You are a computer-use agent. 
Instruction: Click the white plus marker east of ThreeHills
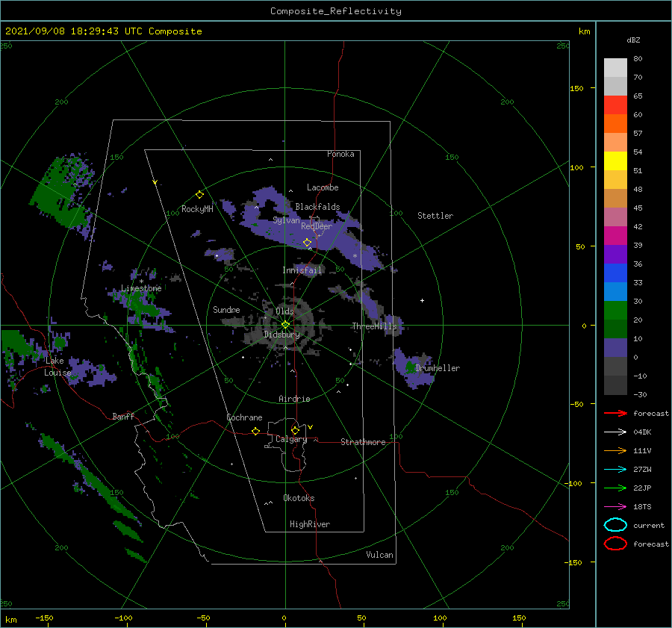pos(422,300)
